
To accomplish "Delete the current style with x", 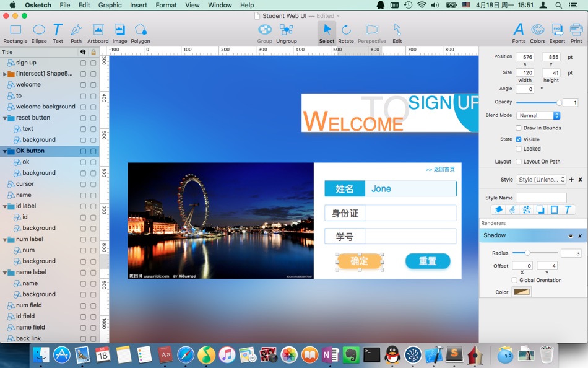I will click(580, 180).
